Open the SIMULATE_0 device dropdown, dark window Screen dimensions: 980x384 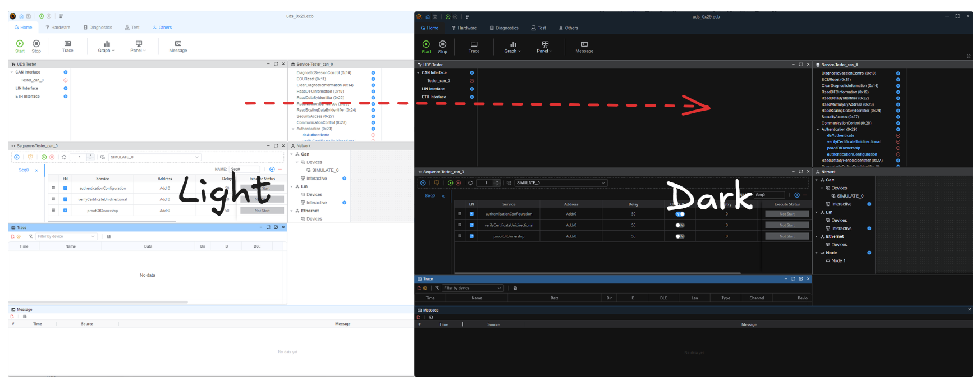tap(561, 183)
